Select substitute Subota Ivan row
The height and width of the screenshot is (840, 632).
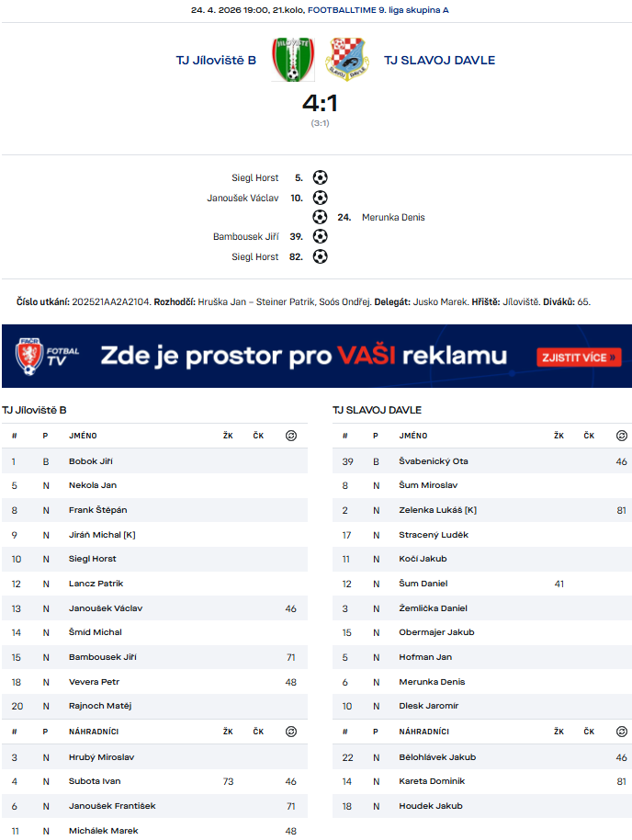point(95,781)
